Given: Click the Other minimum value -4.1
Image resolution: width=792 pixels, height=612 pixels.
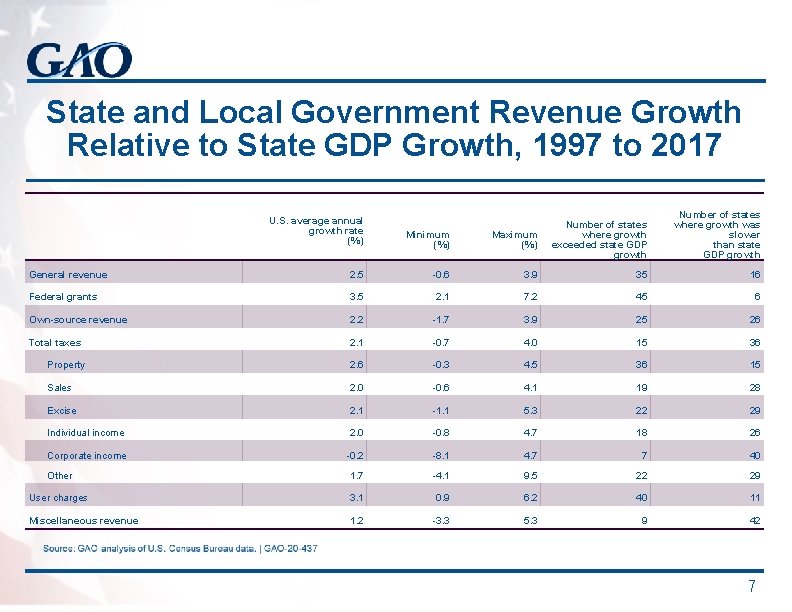Looking at the screenshot, I should pyautogui.click(x=441, y=476).
